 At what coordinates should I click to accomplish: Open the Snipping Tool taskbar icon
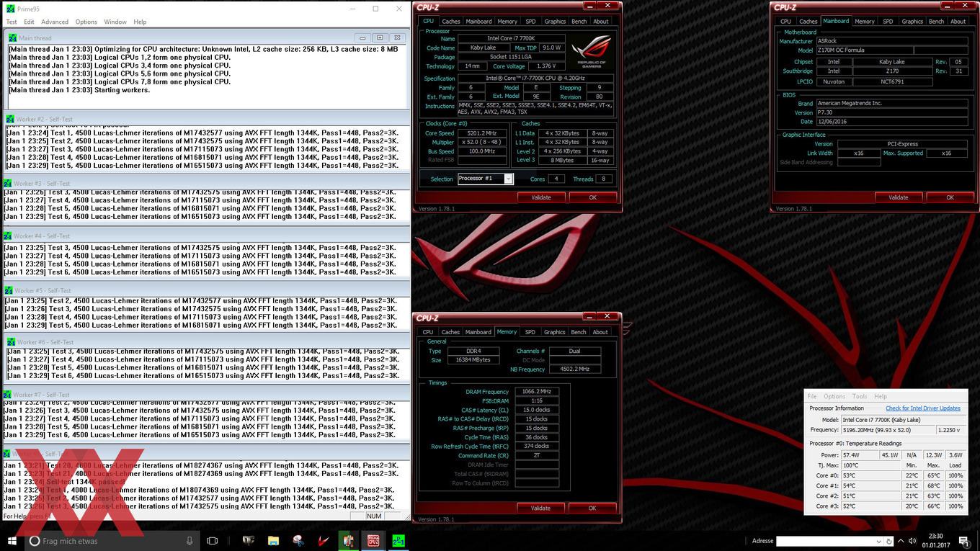(x=298, y=541)
